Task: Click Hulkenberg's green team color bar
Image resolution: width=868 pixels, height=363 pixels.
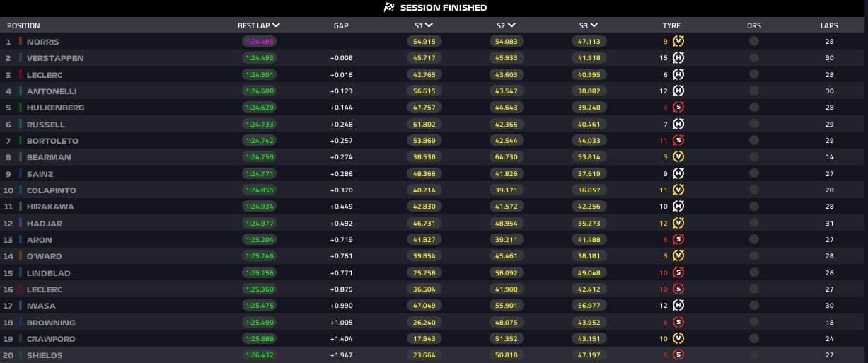Action: pos(21,108)
